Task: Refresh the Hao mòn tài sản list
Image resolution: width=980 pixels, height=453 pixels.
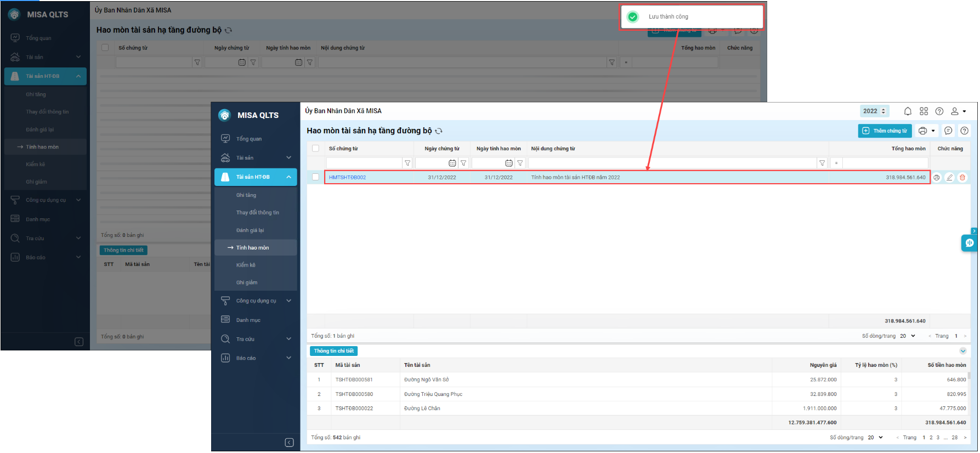Action: click(439, 131)
